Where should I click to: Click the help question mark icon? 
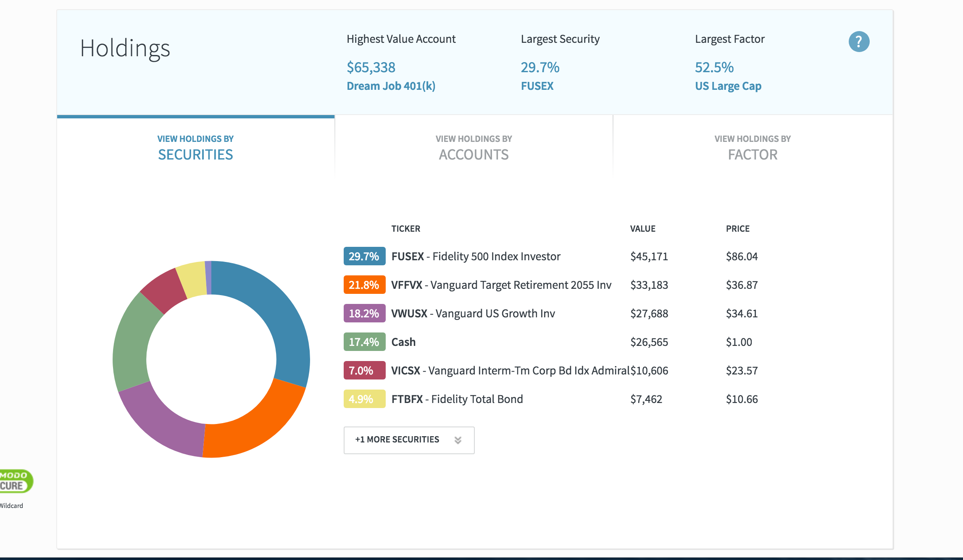point(859,42)
